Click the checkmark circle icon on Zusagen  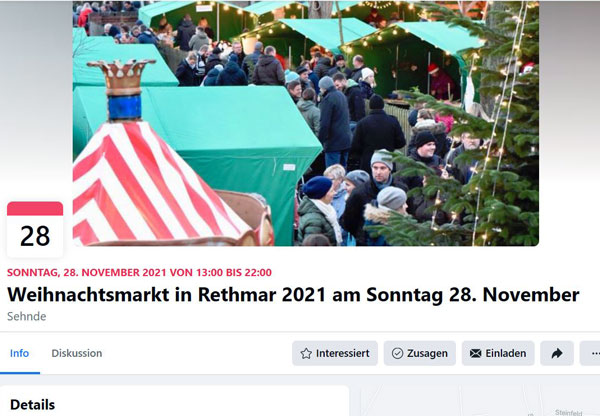[397, 353]
